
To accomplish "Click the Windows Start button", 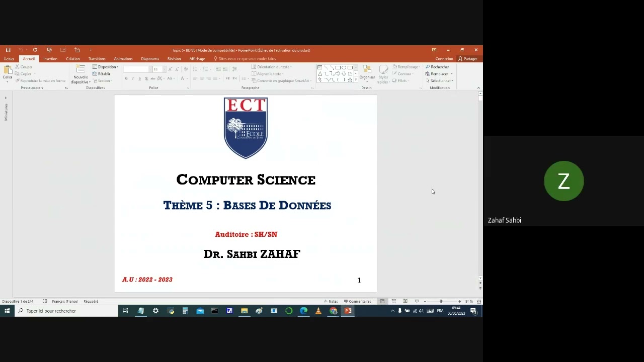I will pos(7,311).
